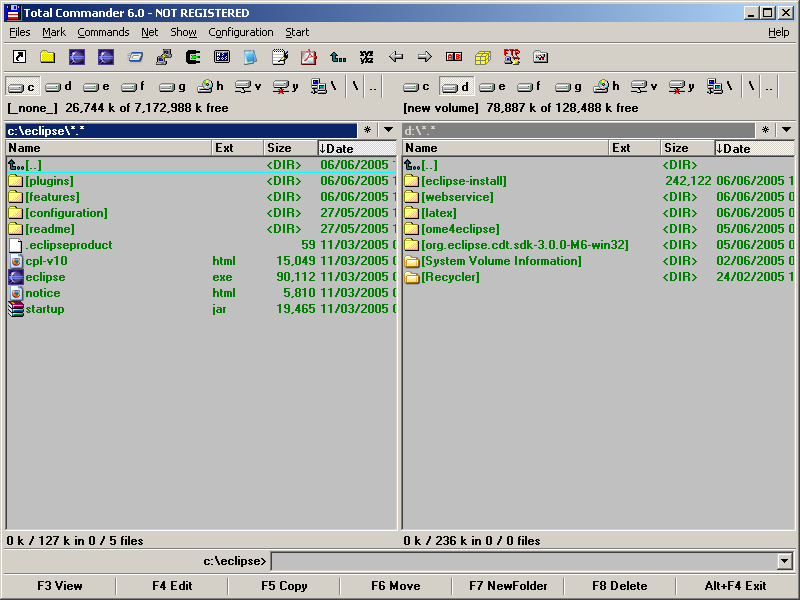
Task: Select [org.eclipse.cdt.sdk-3.0.0-M6-win32] folder
Action: pyautogui.click(x=599, y=245)
